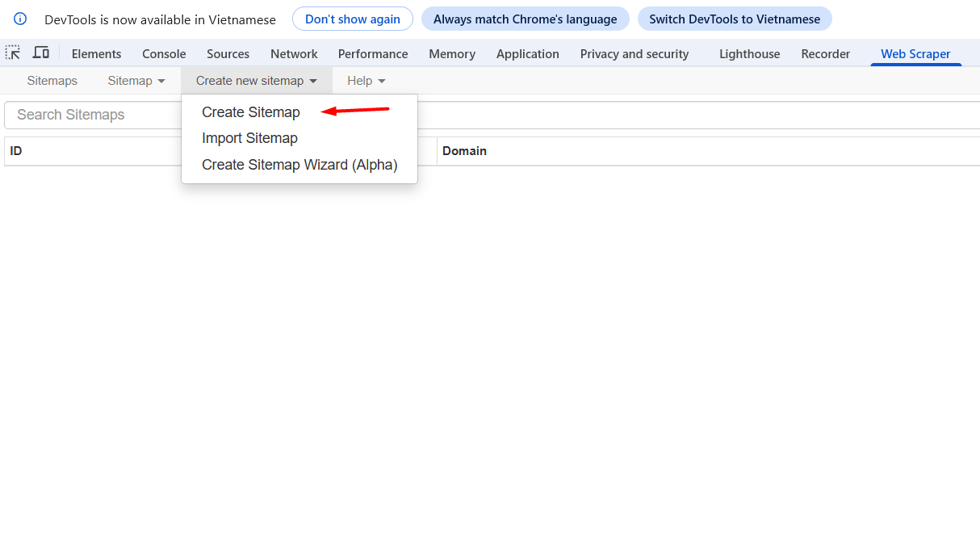This screenshot has width=980, height=538.
Task: Open the Network panel tab
Action: (294, 54)
